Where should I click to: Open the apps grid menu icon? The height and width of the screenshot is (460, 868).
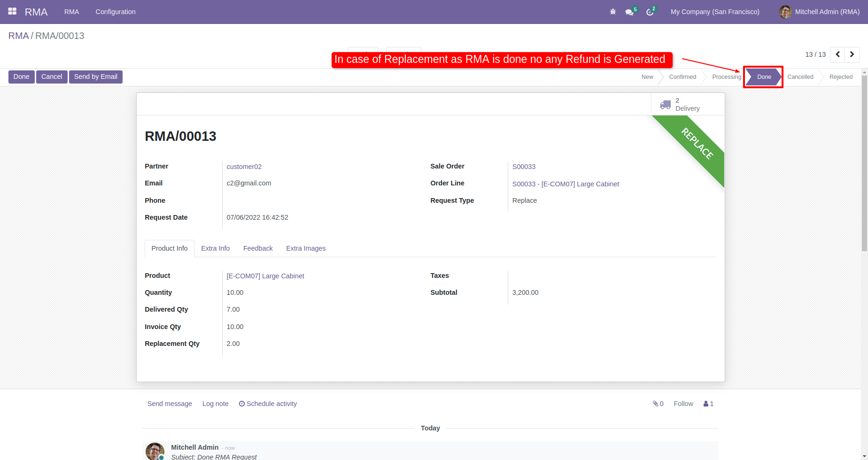pos(12,11)
